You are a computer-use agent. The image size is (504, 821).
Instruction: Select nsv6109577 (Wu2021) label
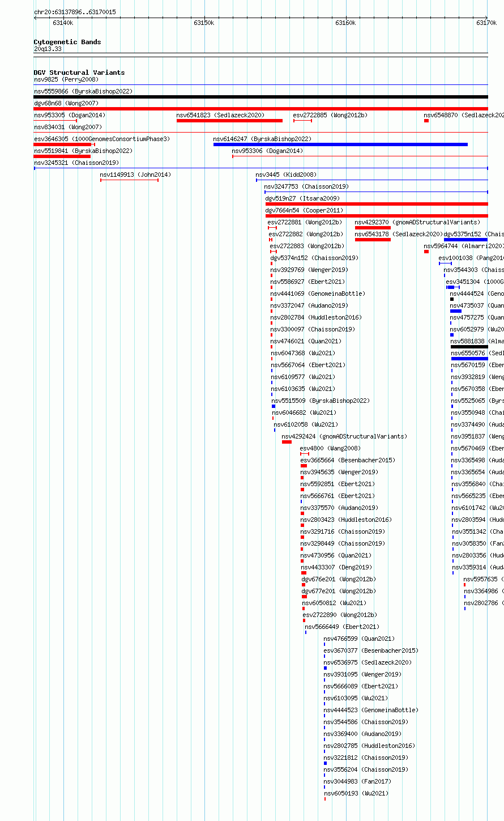(303, 377)
